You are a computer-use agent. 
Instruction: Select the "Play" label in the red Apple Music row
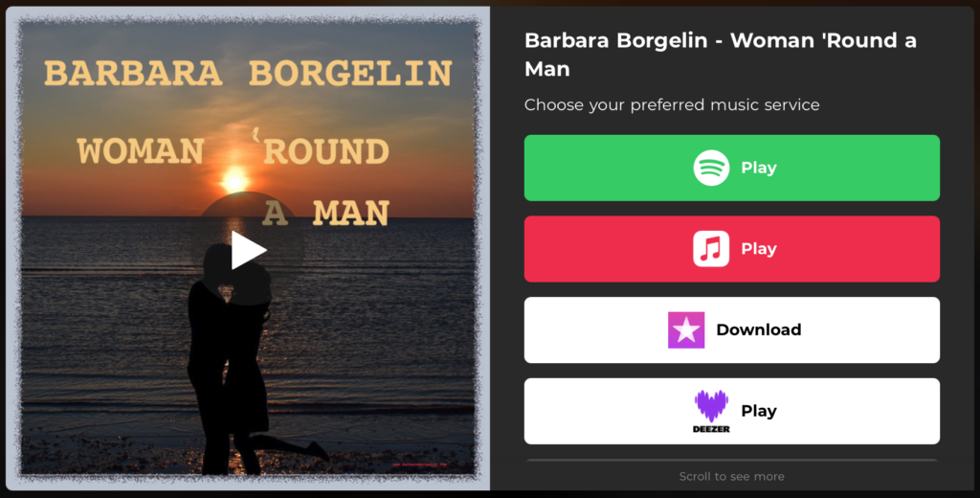tap(759, 249)
